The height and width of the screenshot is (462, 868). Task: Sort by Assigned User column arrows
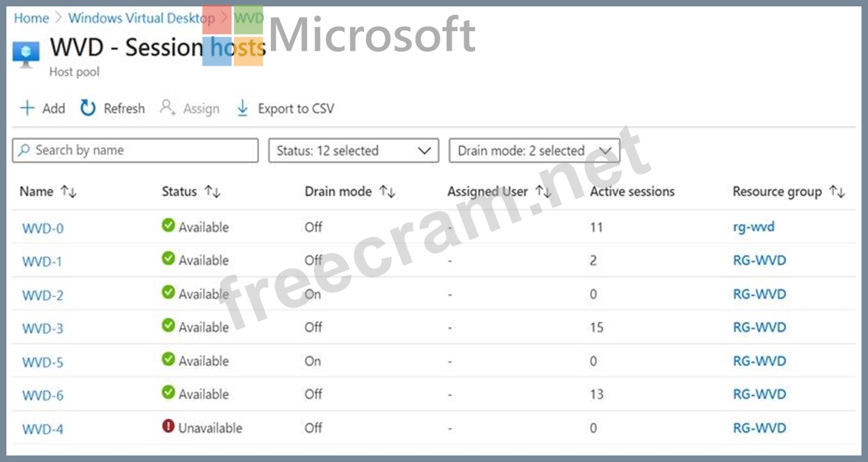pyautogui.click(x=543, y=191)
